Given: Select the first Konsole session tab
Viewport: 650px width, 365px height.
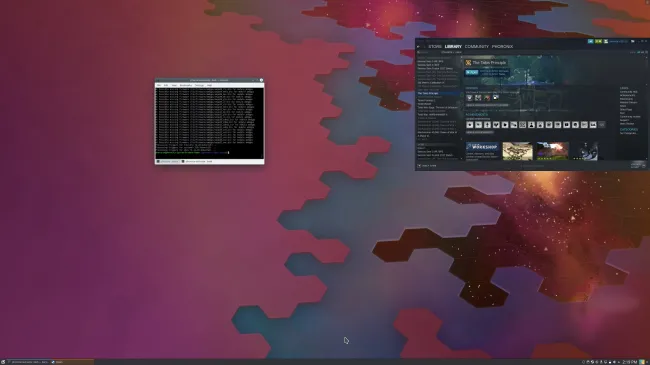Looking at the screenshot, I should [168, 161].
